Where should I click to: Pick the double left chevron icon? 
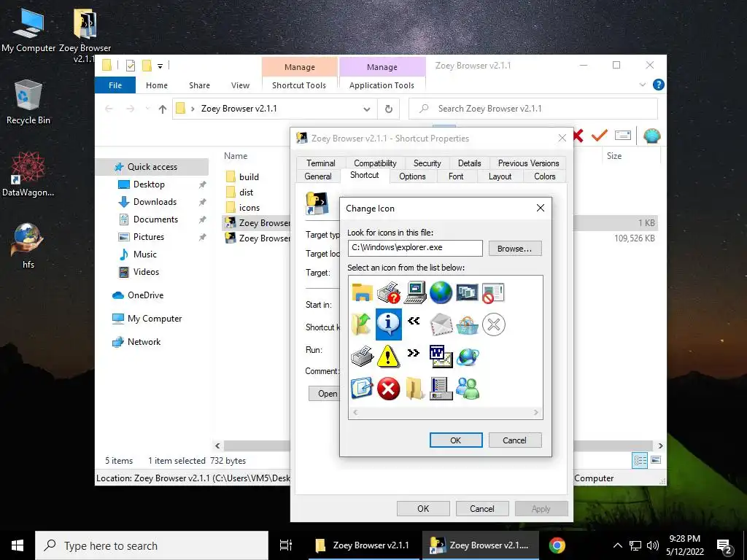coord(414,321)
